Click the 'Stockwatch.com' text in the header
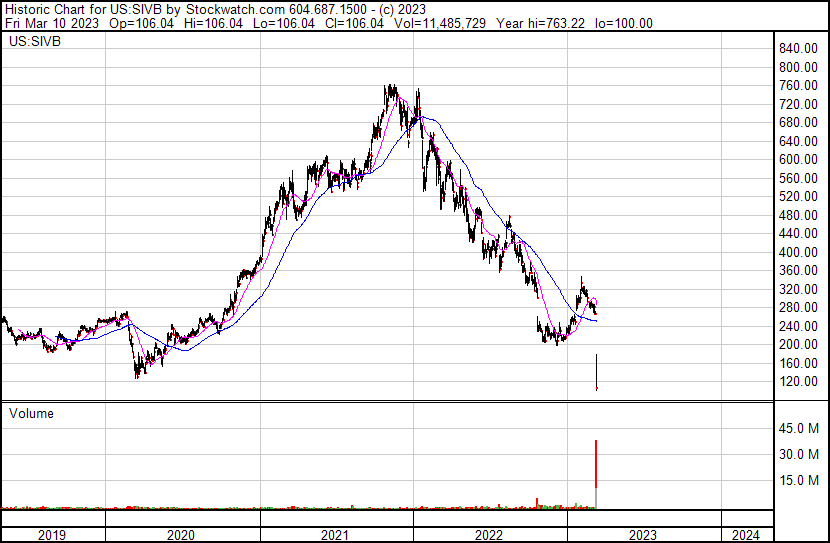Viewport: 830px width, 543px height. click(x=236, y=10)
